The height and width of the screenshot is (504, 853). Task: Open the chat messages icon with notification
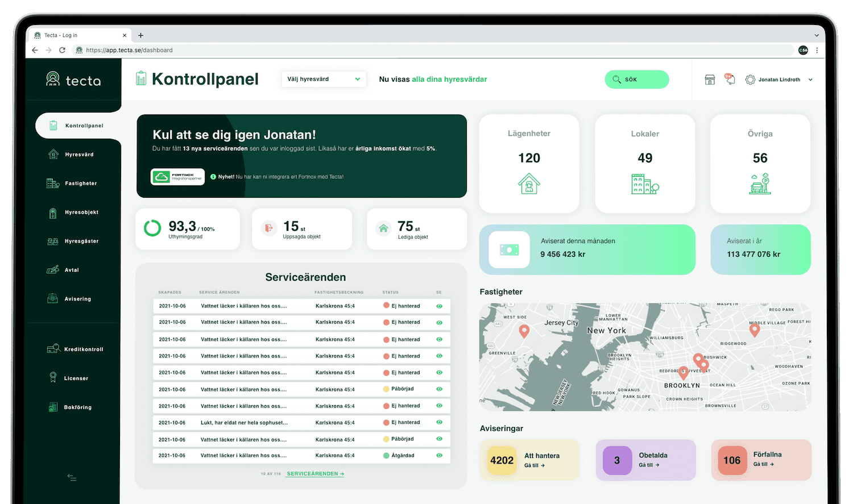(730, 79)
